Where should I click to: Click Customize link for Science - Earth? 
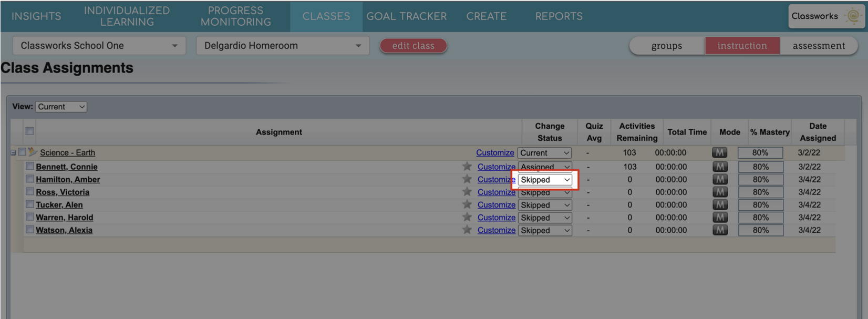point(495,152)
